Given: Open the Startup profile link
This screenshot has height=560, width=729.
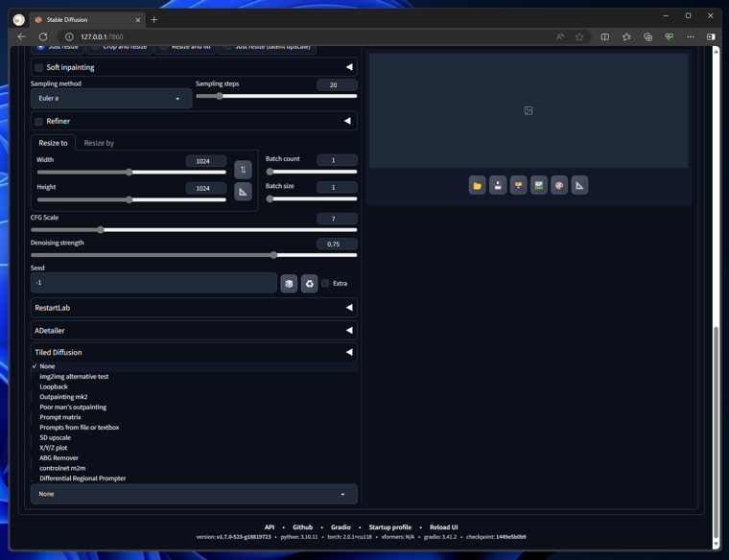Looking at the screenshot, I should (390, 527).
